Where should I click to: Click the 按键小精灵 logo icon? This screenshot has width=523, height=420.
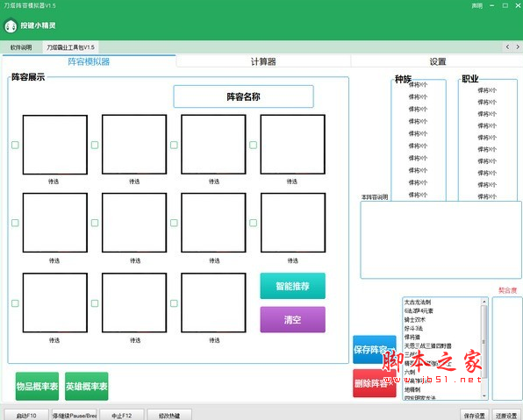[x=11, y=25]
